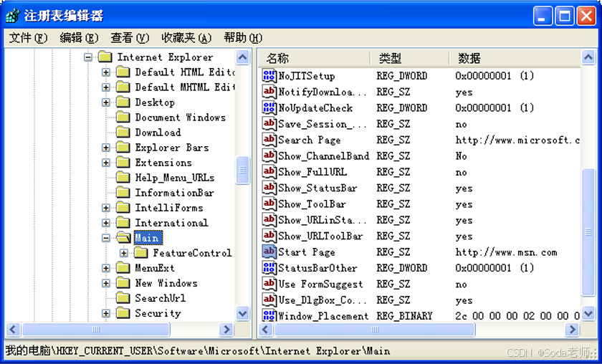Click the Search Page value name
The image size is (602, 364).
pos(309,140)
